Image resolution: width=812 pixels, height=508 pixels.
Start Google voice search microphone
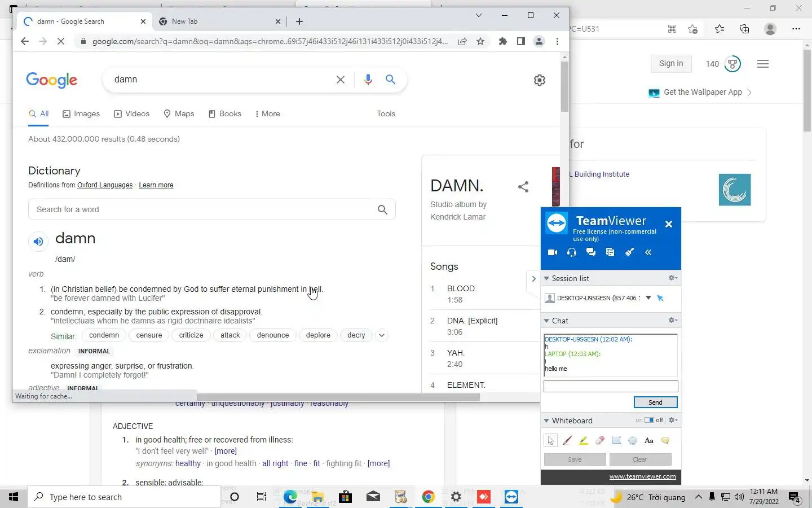tap(368, 80)
